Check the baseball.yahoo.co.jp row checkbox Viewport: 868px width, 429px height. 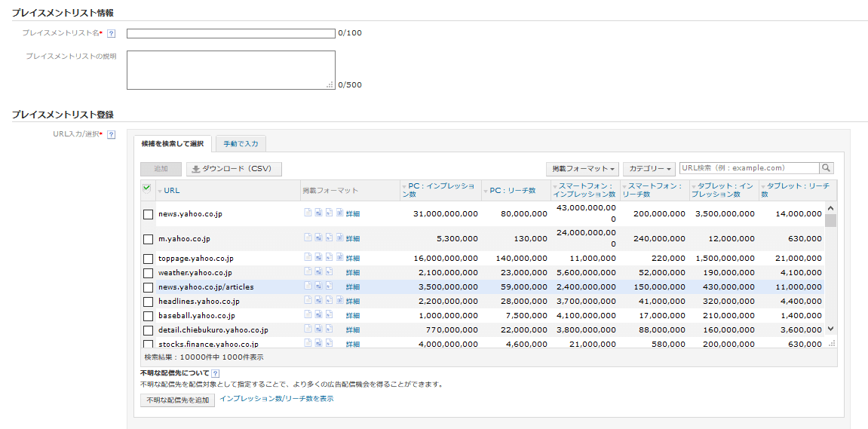coord(148,317)
